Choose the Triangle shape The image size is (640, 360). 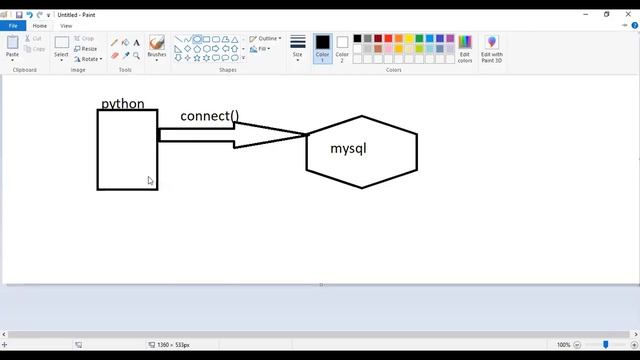click(x=235, y=40)
